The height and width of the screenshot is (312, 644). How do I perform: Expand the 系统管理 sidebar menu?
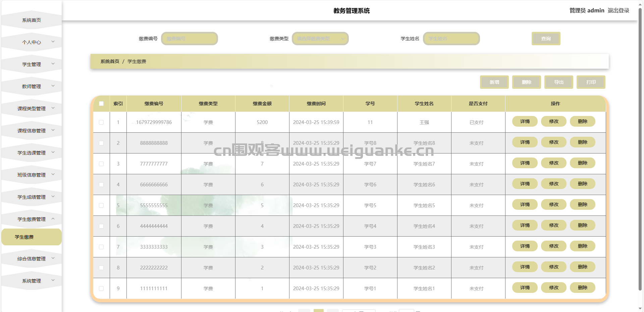click(32, 281)
